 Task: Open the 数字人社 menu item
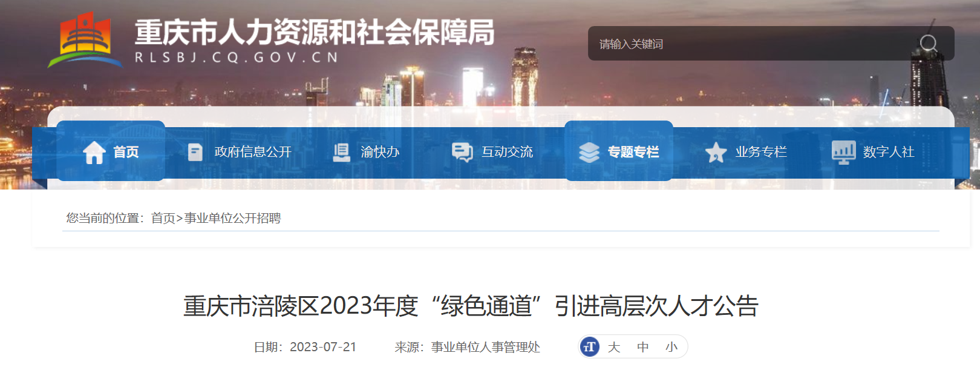coord(889,152)
